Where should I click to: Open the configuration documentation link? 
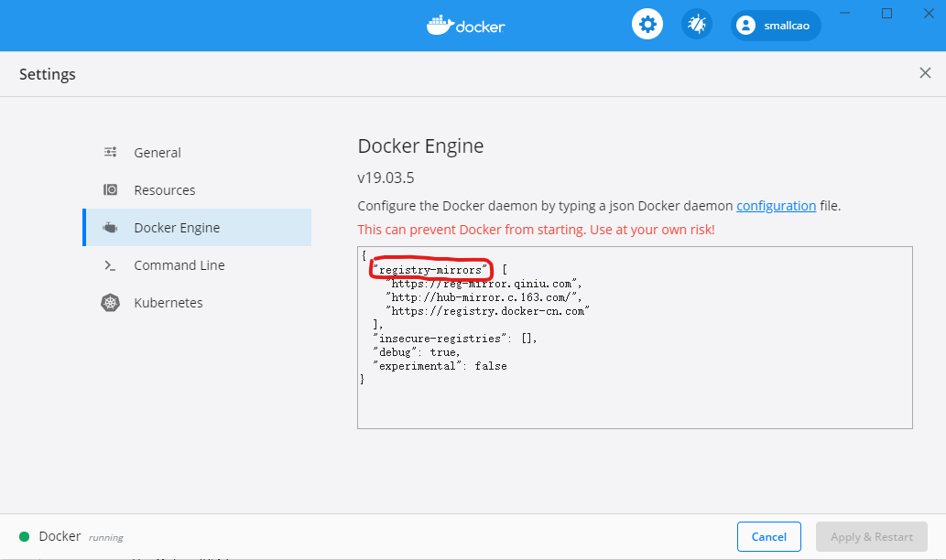(x=776, y=206)
